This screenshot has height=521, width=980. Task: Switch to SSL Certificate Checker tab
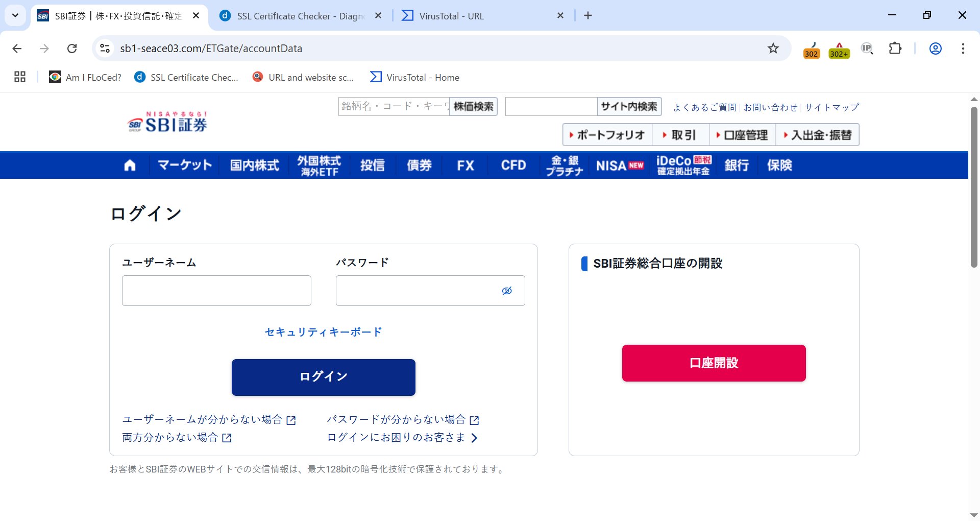click(301, 16)
